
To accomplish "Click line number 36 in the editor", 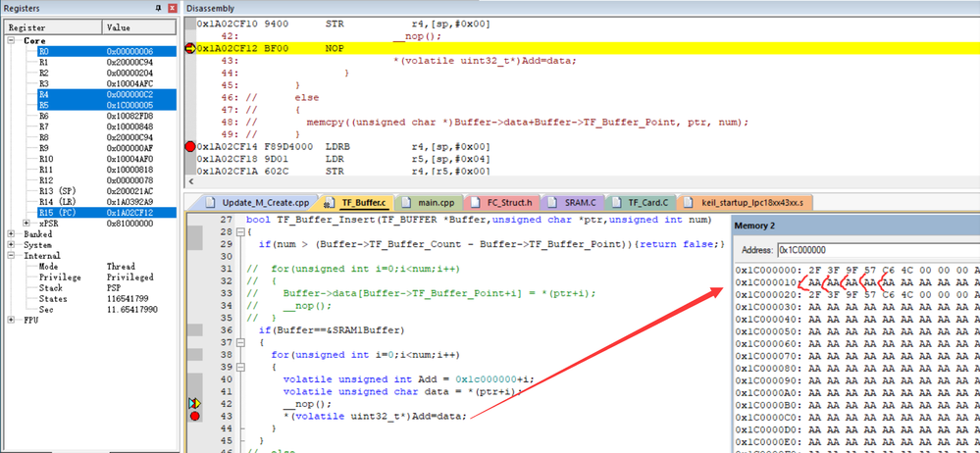I will point(227,329).
